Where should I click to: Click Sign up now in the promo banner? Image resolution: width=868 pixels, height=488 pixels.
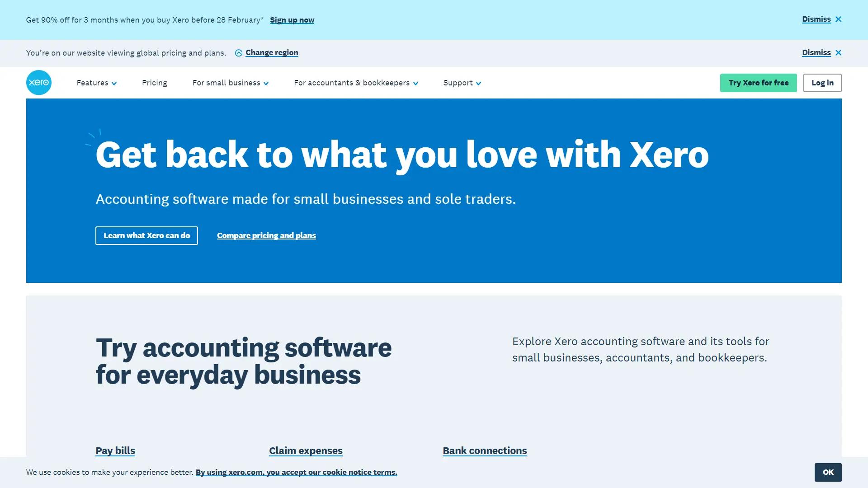[292, 20]
